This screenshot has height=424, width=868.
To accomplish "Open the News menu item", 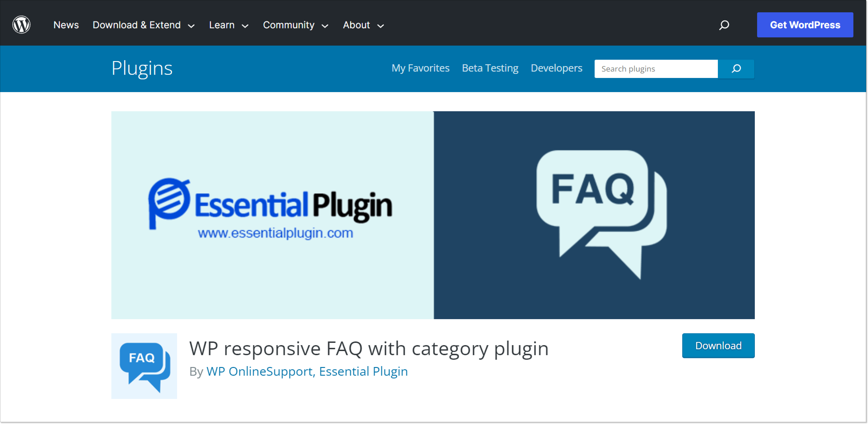I will tap(66, 25).
